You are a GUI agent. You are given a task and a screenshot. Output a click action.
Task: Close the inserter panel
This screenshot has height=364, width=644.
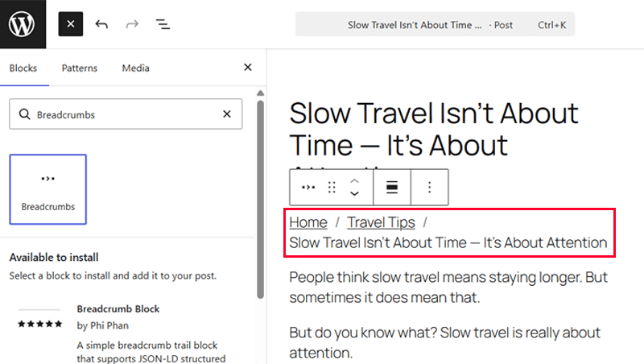pyautogui.click(x=248, y=68)
